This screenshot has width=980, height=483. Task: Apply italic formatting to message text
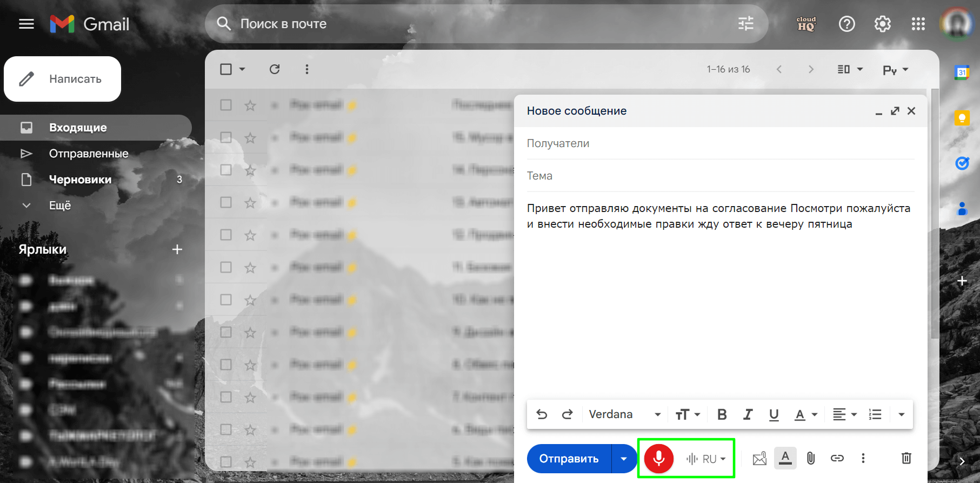pyautogui.click(x=748, y=414)
